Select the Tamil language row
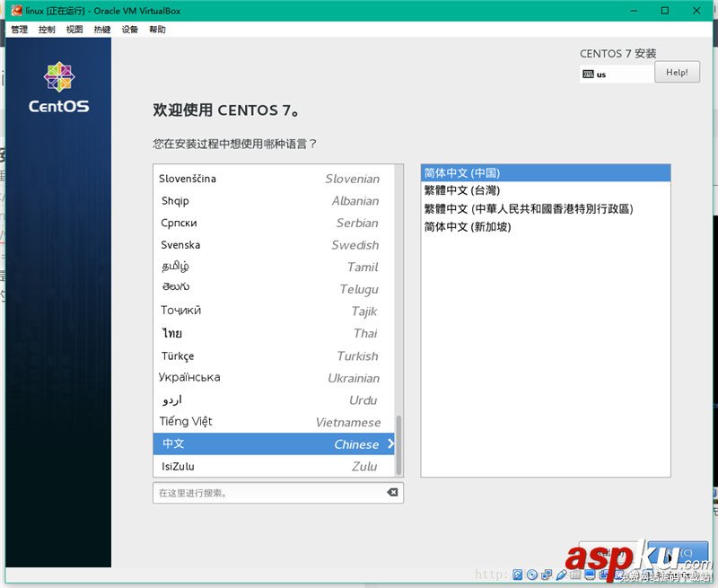The image size is (718, 588). 274,267
